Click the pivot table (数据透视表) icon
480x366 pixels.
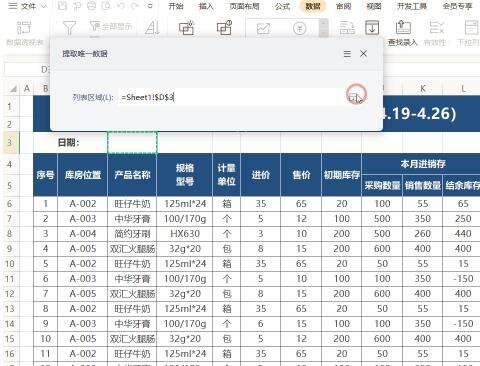pos(24,28)
